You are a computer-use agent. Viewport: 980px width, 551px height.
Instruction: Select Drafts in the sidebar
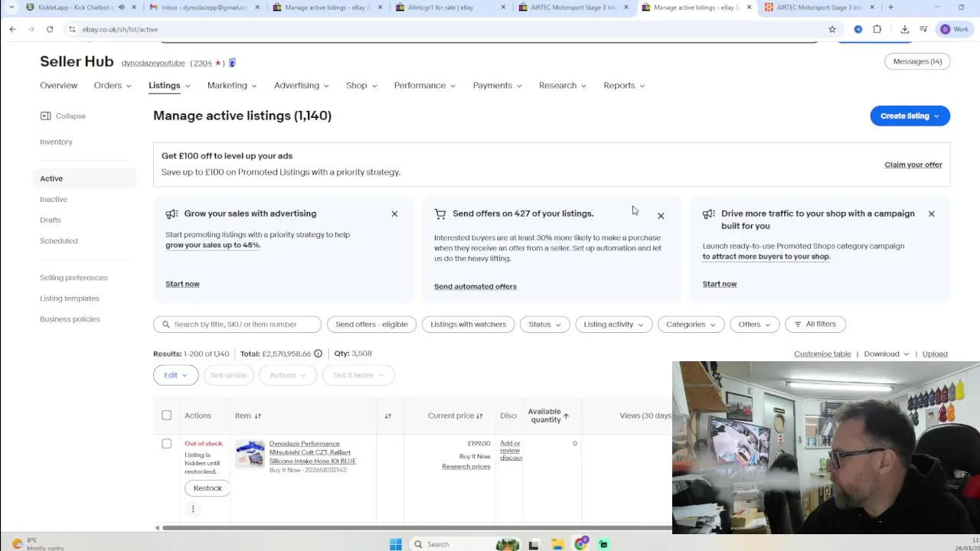pos(51,220)
